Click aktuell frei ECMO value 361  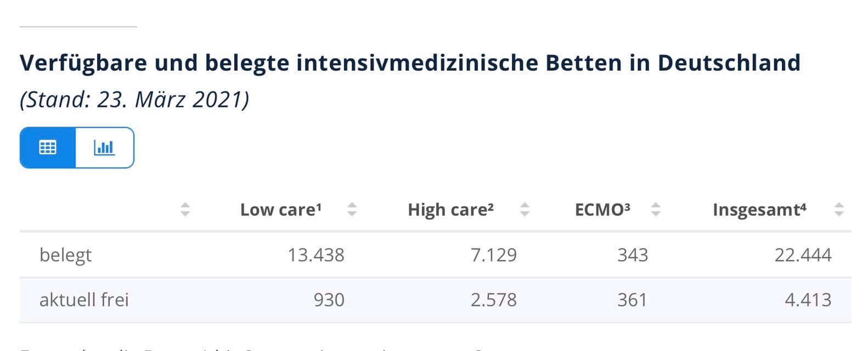coord(633,300)
